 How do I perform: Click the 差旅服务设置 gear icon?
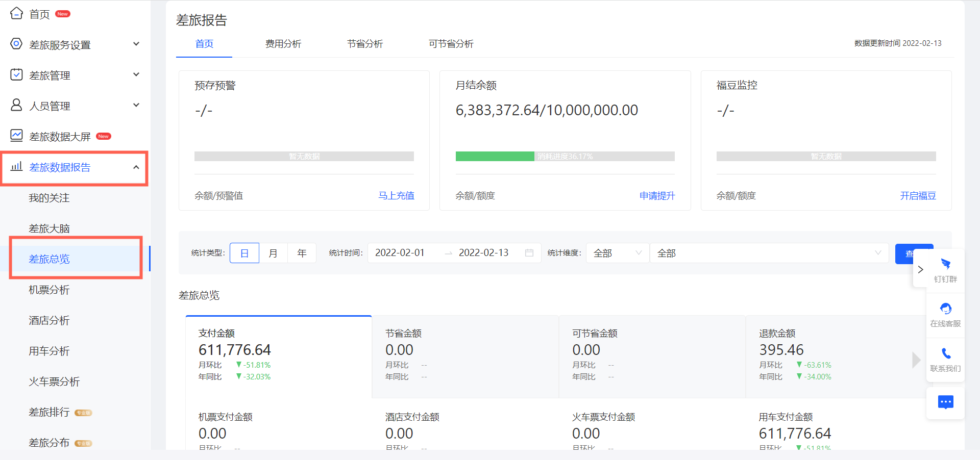point(16,44)
